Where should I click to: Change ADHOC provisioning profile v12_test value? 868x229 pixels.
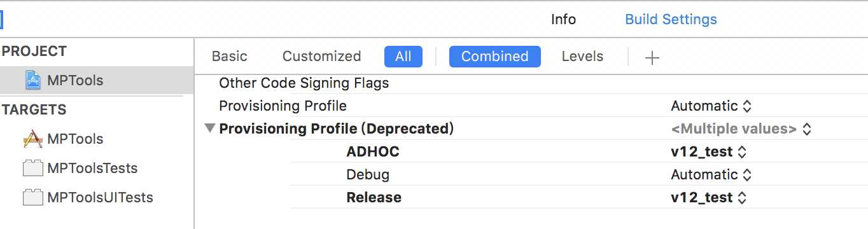click(x=709, y=152)
